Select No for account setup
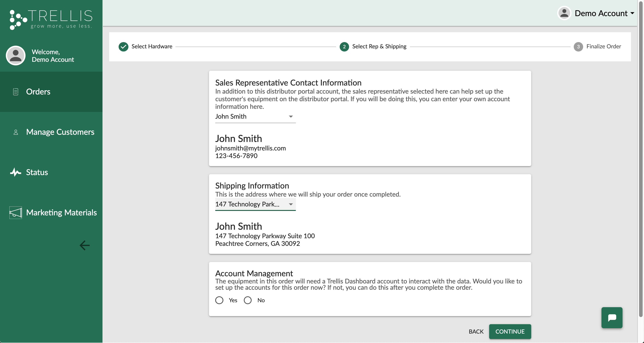 [x=248, y=300]
